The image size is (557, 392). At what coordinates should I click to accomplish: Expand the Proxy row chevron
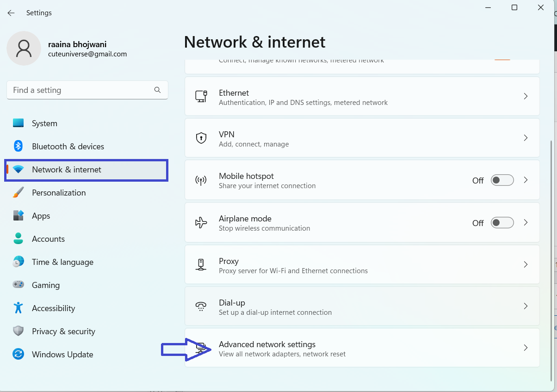[526, 265]
